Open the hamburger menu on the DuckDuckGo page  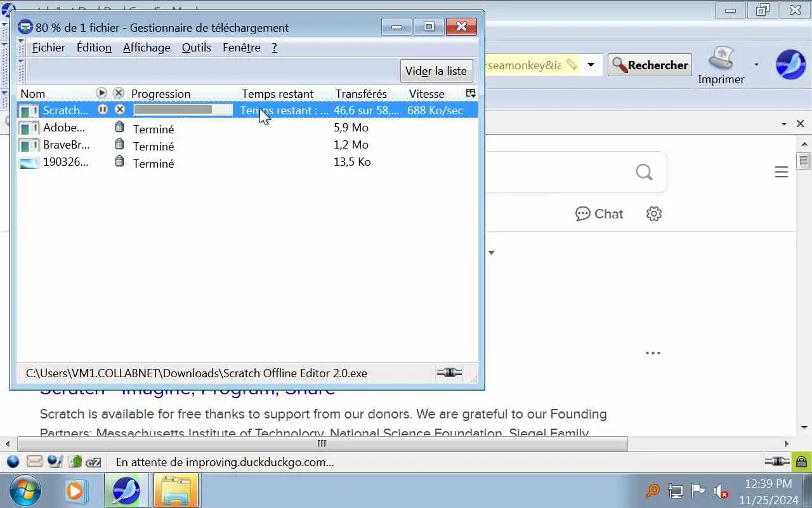coord(781,172)
